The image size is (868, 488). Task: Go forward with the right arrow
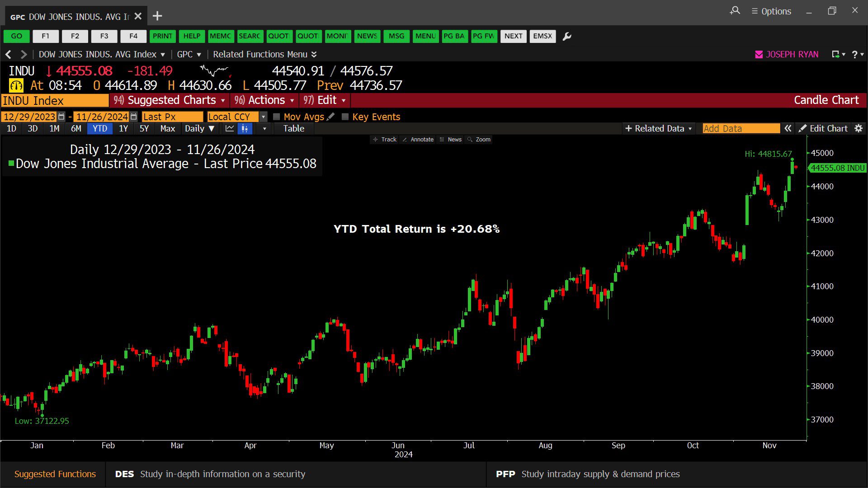pos(24,54)
